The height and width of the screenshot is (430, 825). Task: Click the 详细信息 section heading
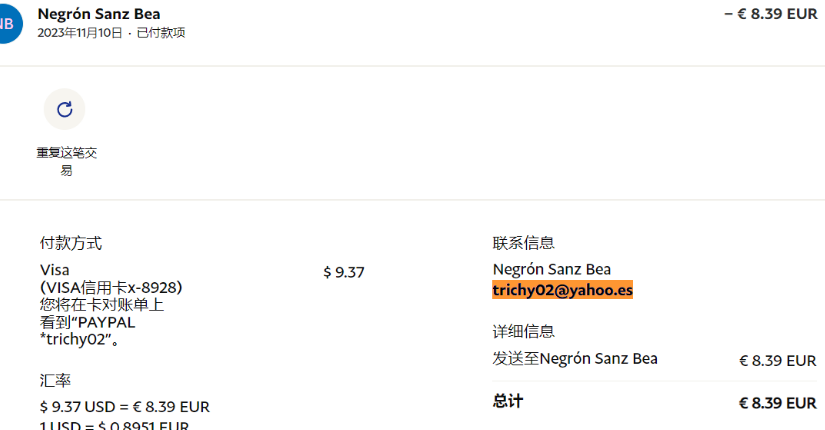tap(523, 331)
